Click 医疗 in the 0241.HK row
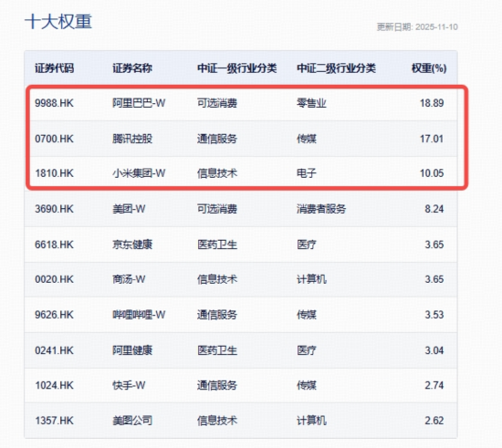This screenshot has width=502, height=448. 307,350
